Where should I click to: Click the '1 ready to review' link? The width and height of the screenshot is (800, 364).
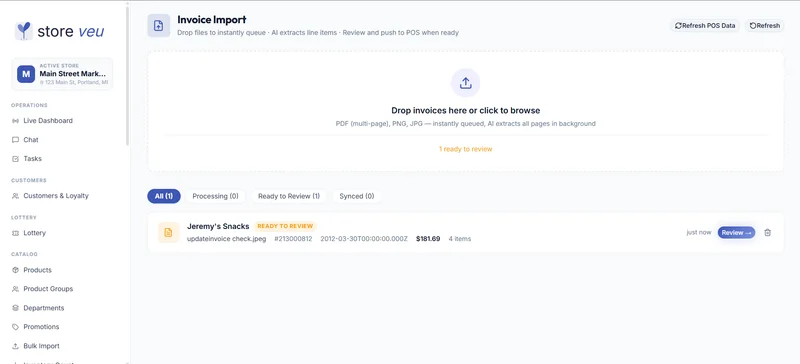coord(465,149)
